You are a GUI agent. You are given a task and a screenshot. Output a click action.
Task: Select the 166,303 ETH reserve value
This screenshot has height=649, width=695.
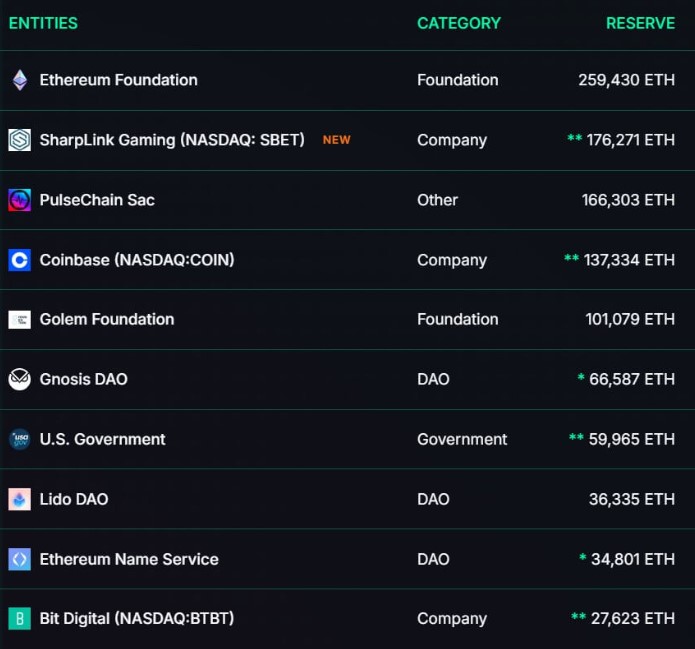(x=629, y=200)
